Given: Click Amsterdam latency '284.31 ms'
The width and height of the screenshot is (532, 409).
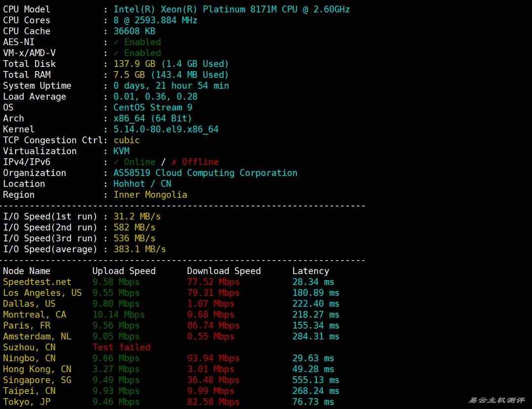Looking at the screenshot, I should [x=316, y=337].
